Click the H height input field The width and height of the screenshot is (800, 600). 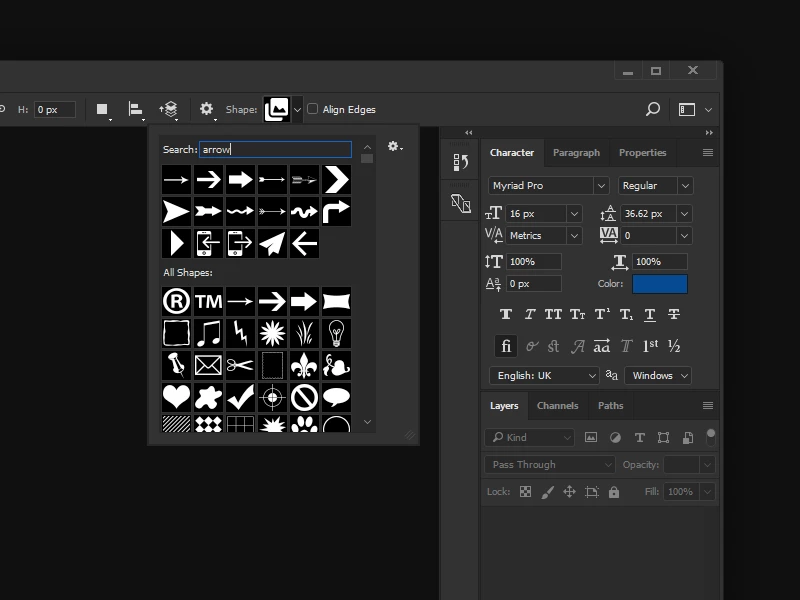(x=55, y=110)
